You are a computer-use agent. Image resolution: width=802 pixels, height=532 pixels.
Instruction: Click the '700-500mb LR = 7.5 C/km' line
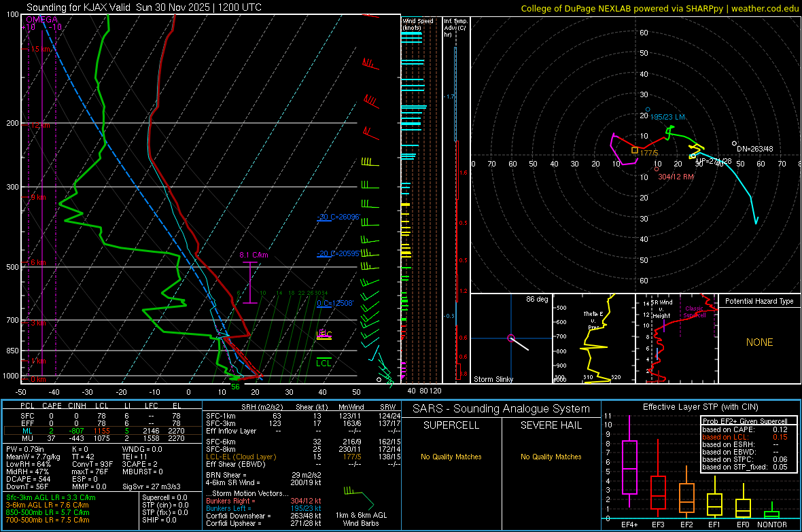tap(48, 520)
